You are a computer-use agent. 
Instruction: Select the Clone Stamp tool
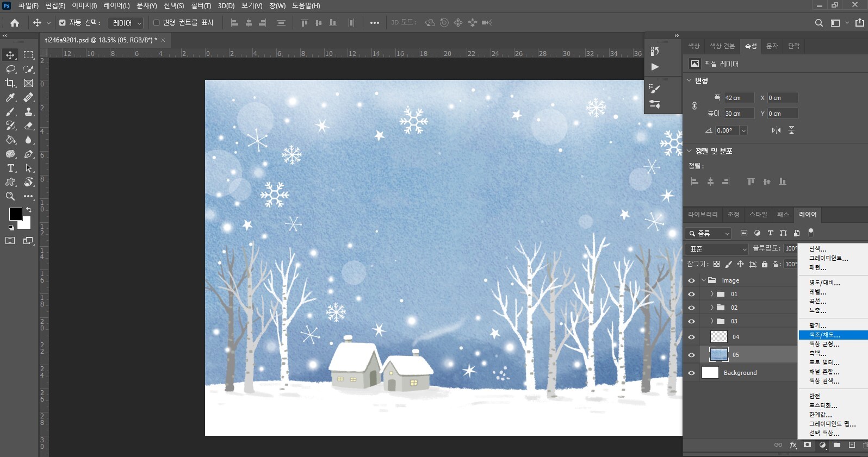(29, 111)
